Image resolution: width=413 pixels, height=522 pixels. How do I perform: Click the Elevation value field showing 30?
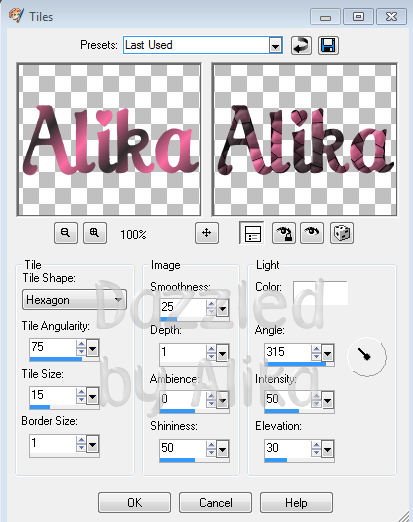[288, 448]
